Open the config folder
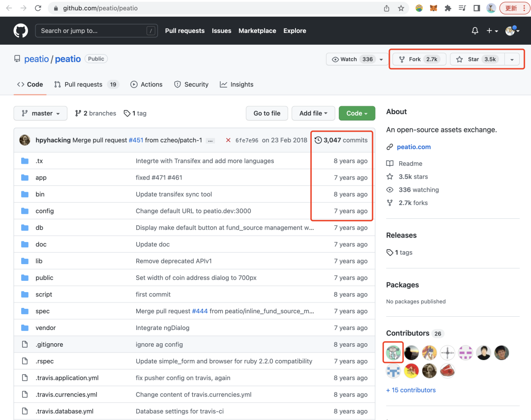 pyautogui.click(x=45, y=211)
